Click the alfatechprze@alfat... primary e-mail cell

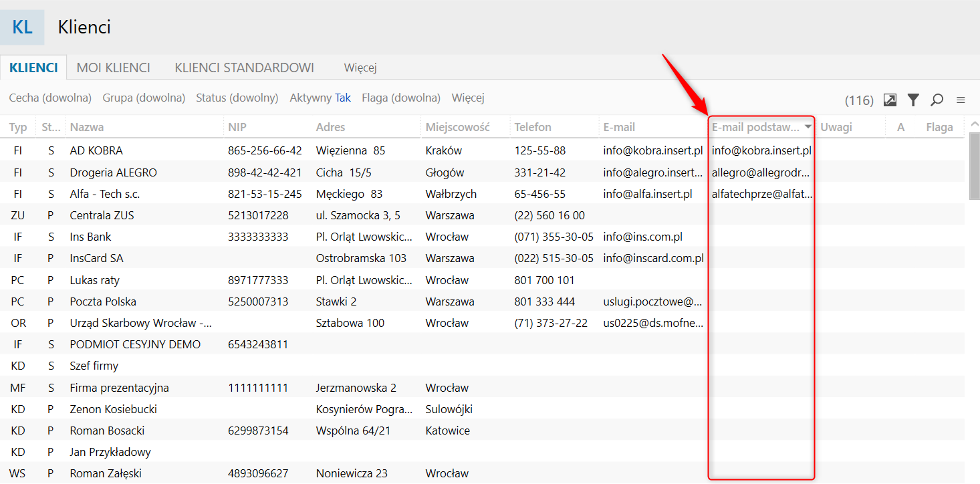[762, 194]
